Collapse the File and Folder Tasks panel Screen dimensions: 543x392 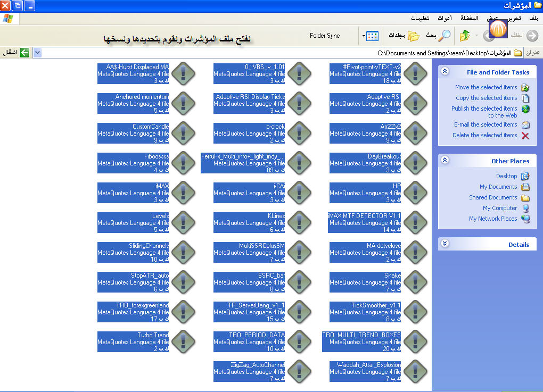(445, 72)
